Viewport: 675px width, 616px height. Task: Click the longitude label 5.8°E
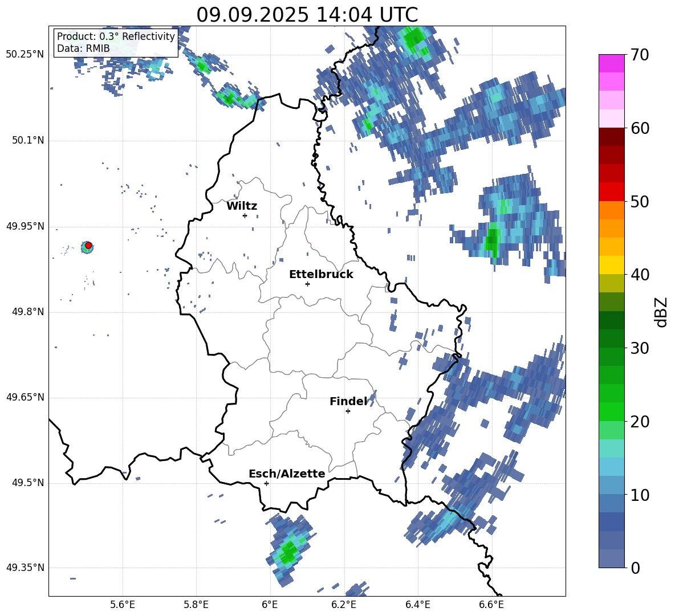click(x=196, y=605)
